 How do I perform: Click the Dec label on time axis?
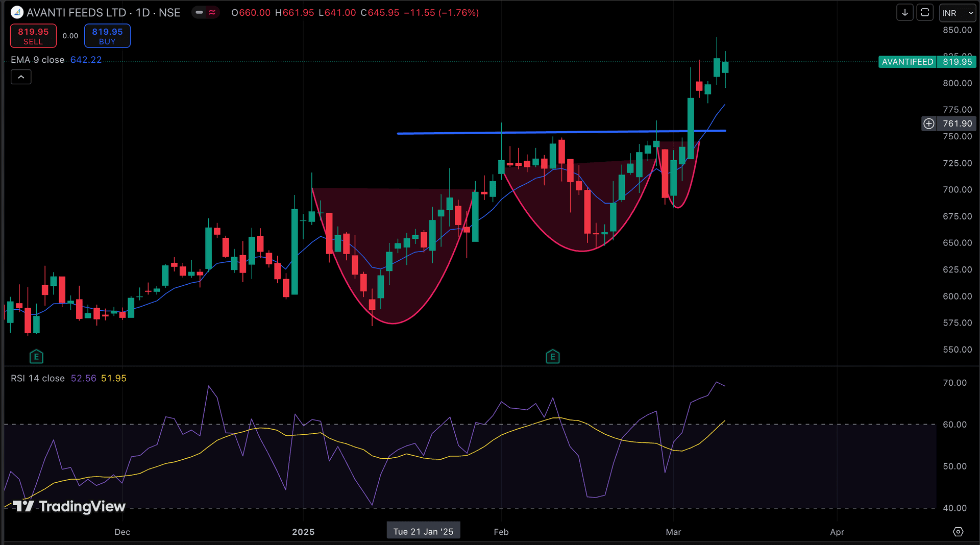click(122, 532)
